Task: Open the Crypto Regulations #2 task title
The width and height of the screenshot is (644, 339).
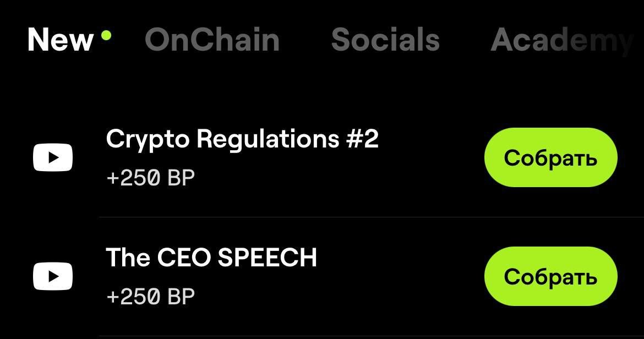Action: point(242,139)
